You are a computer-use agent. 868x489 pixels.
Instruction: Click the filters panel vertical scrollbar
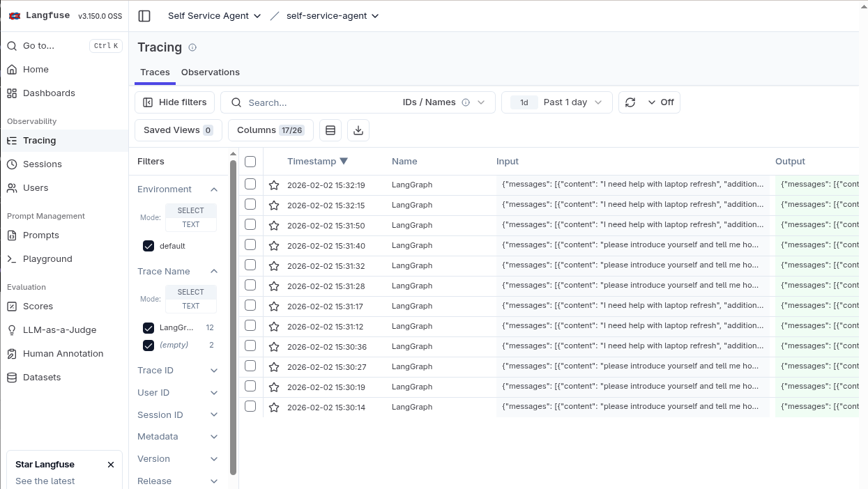pos(233,317)
